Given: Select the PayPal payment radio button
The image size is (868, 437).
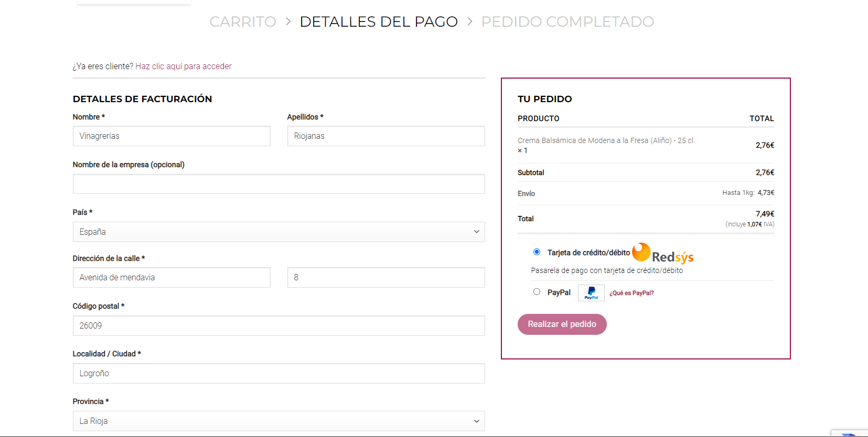Looking at the screenshot, I should click(537, 292).
